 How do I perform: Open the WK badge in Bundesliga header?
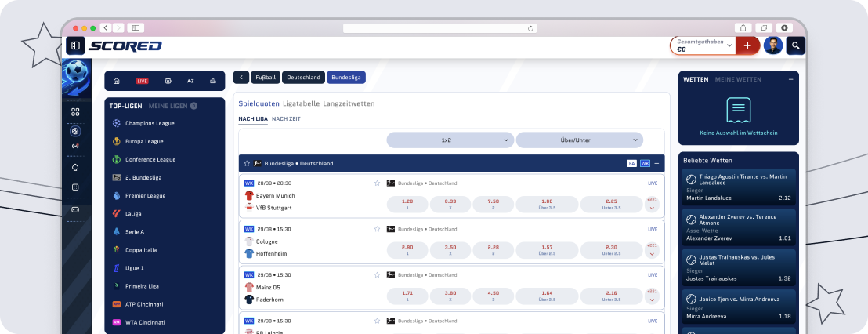645,163
